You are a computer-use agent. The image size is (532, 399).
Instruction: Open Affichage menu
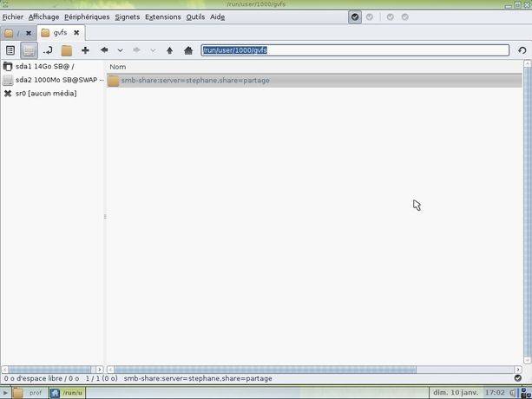pos(43,17)
